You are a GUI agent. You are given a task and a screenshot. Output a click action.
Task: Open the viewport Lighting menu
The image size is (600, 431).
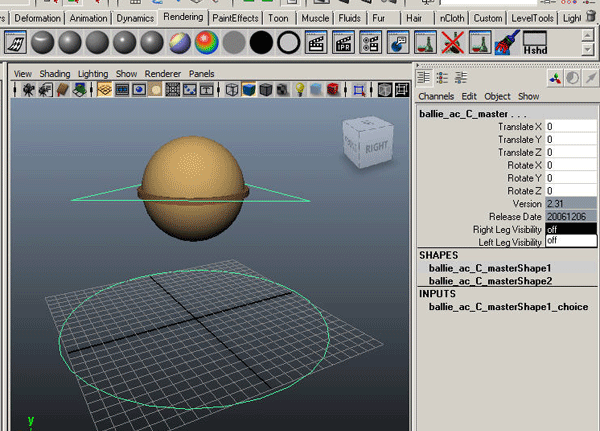pos(93,73)
